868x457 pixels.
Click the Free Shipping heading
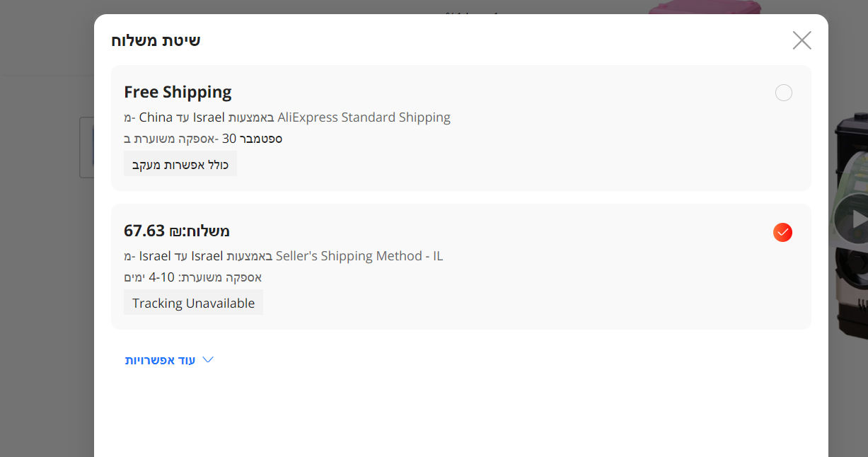(178, 92)
